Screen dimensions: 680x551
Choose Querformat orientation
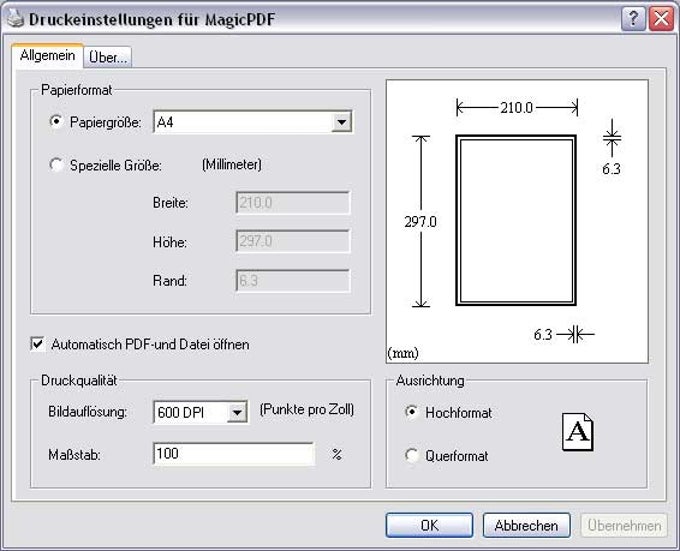click(x=412, y=455)
